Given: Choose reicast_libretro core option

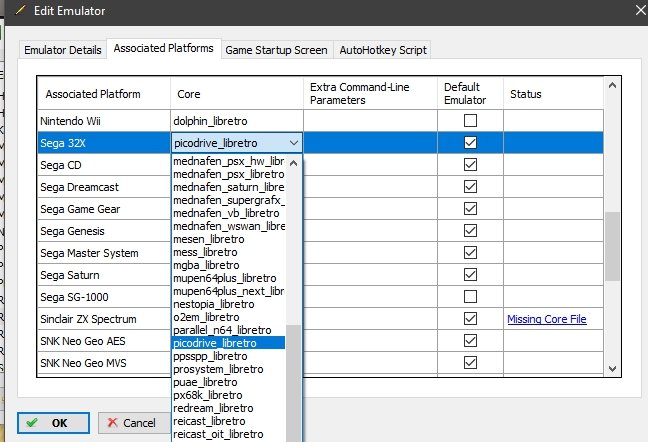Looking at the screenshot, I should point(229,421).
